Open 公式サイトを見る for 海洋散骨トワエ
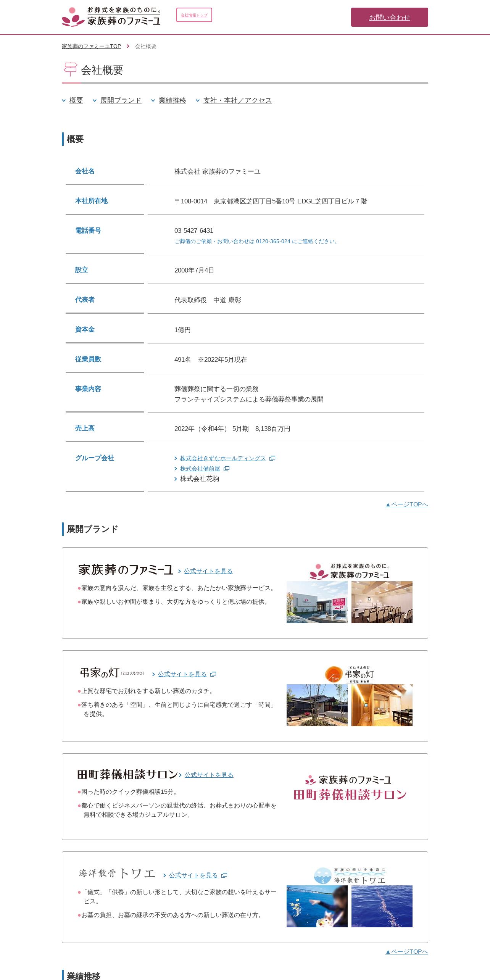Screen dimensions: 490x980 pos(193,875)
